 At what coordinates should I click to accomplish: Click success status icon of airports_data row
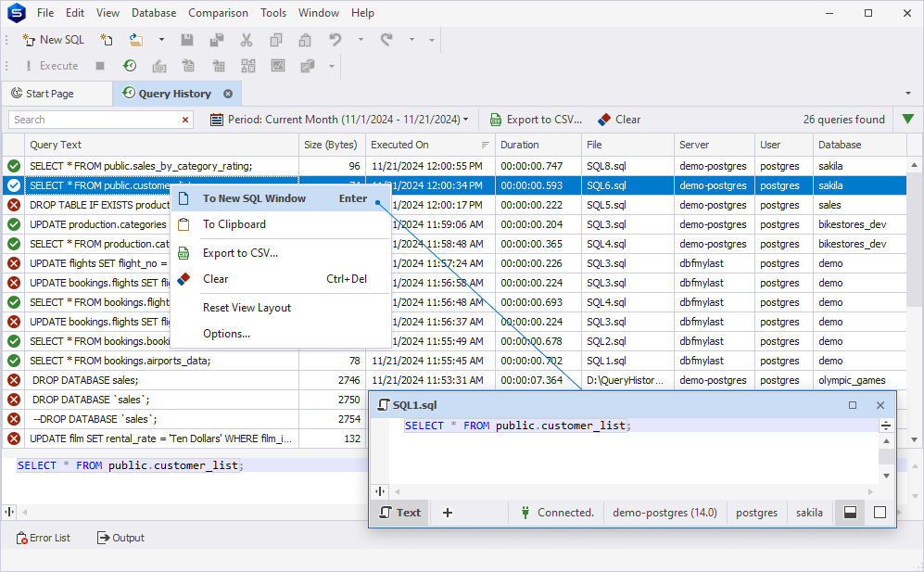pyautogui.click(x=14, y=361)
